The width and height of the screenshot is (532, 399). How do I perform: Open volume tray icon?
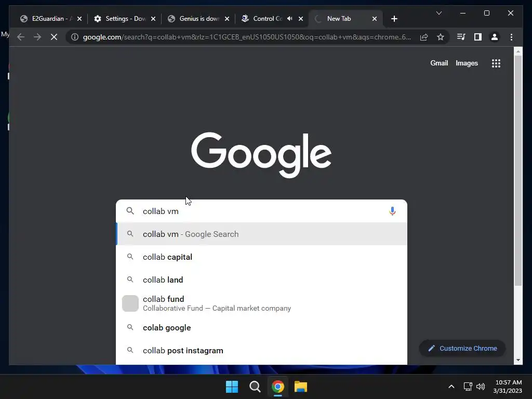(481, 387)
